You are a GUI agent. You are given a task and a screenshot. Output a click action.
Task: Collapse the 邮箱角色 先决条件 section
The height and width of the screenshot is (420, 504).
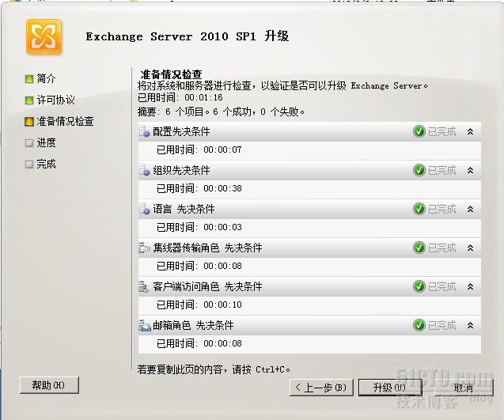470,326
